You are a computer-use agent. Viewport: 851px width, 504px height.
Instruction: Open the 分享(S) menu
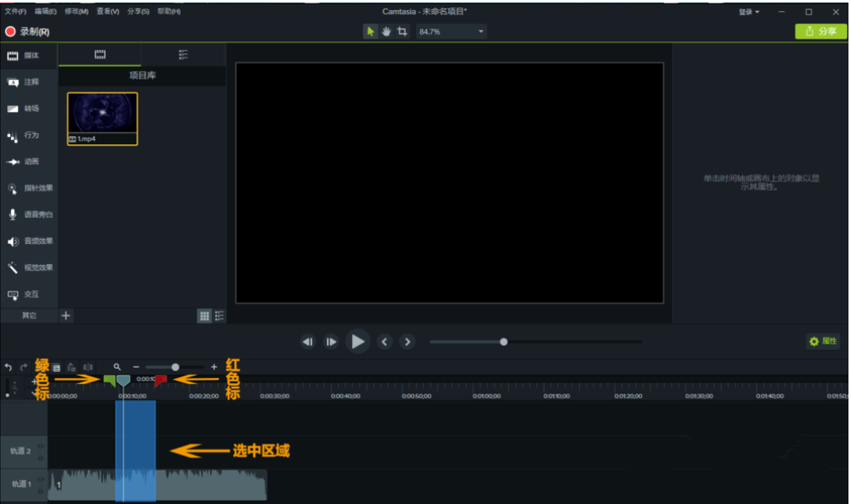[x=138, y=11]
